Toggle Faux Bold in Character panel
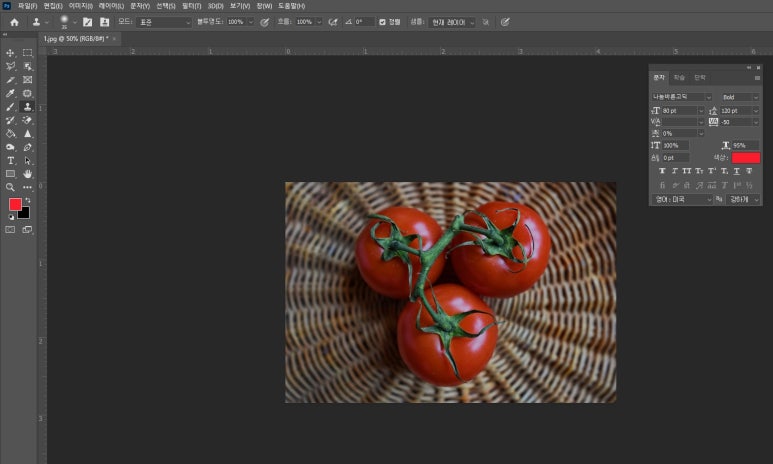Screen dimensions: 773x464 click(662, 171)
